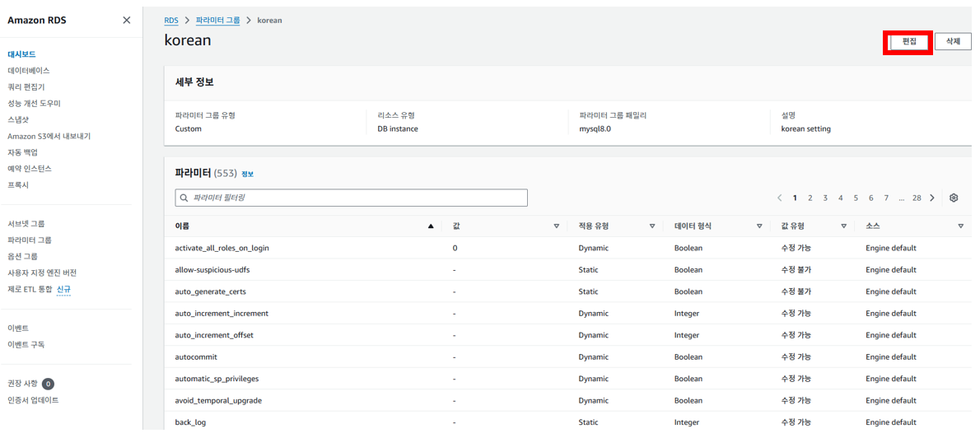980x438 pixels.
Task: Open 성능 개선 도우미 in sidebar
Action: click(34, 103)
